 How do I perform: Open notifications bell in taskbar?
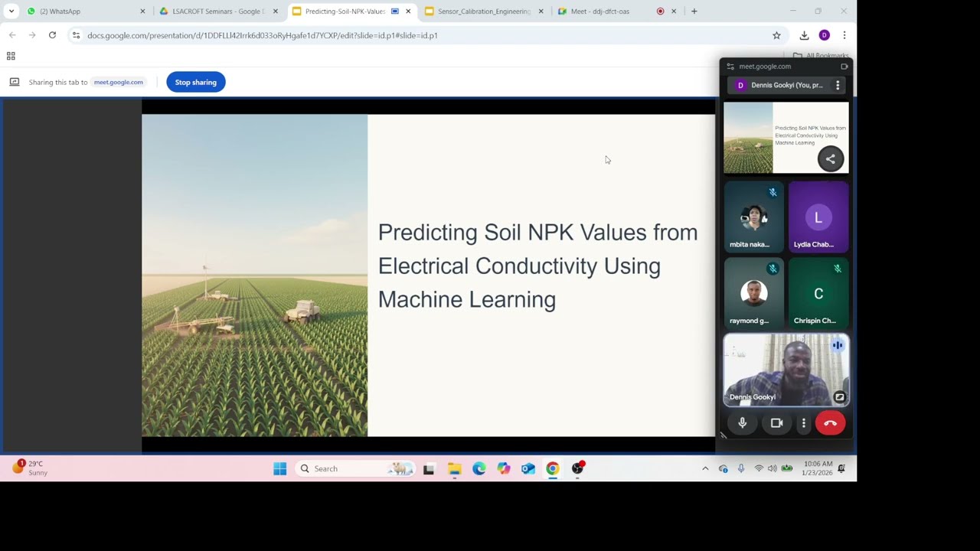point(842,468)
